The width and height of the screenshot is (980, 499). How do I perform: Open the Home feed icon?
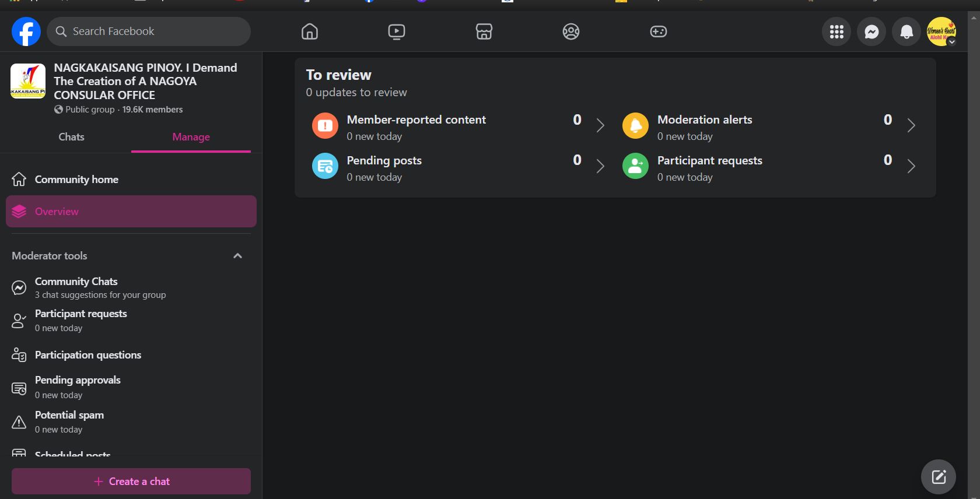[310, 31]
